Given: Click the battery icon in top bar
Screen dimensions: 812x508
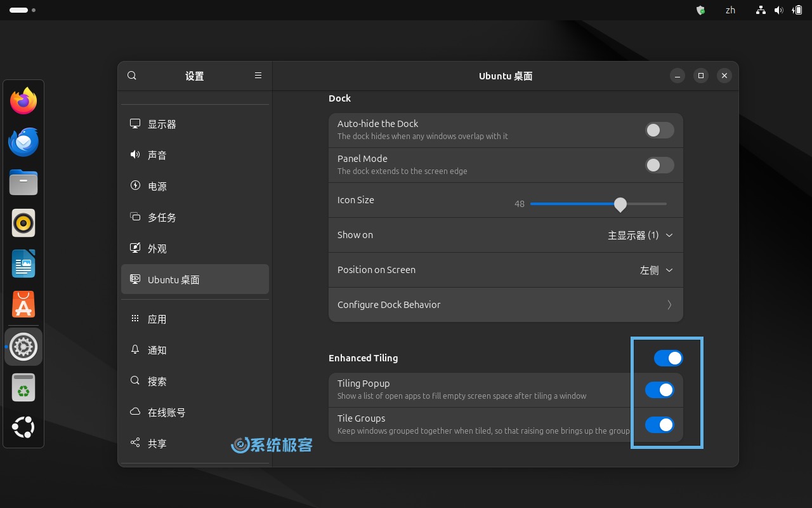Looking at the screenshot, I should pyautogui.click(x=797, y=10).
